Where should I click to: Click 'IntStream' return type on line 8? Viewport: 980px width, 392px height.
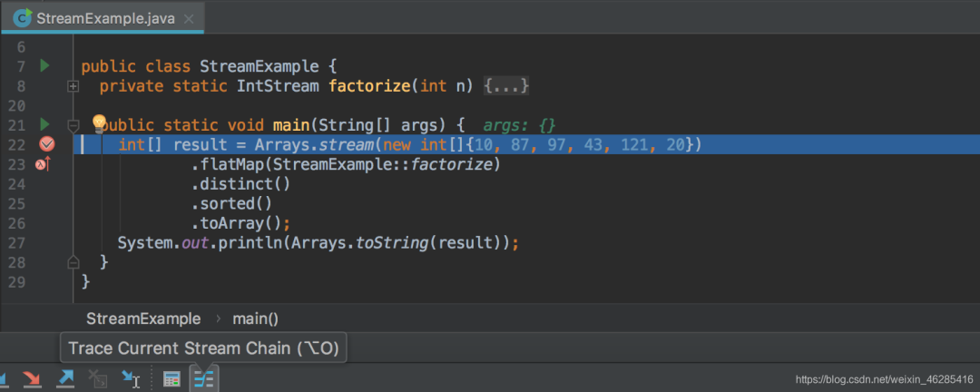[278, 85]
